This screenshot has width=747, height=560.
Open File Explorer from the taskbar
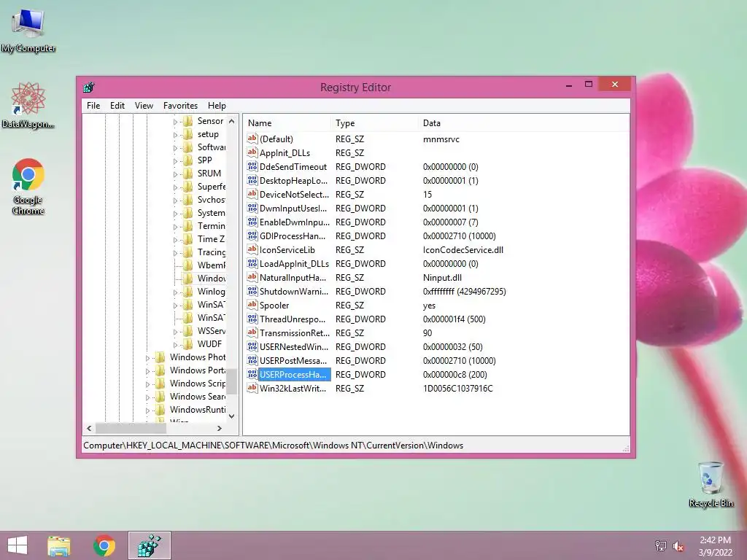pos(58,545)
